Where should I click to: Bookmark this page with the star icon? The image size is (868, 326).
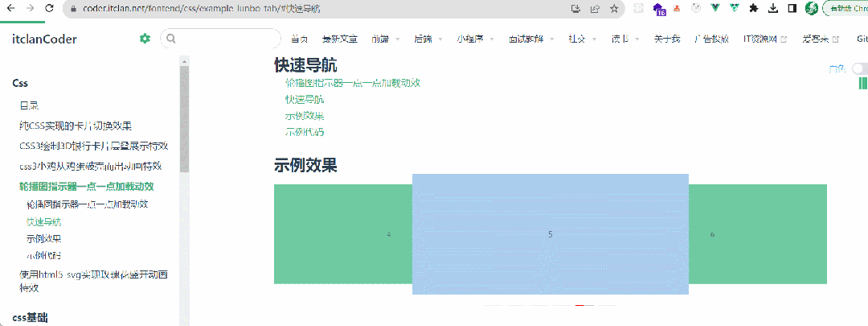pyautogui.click(x=613, y=8)
